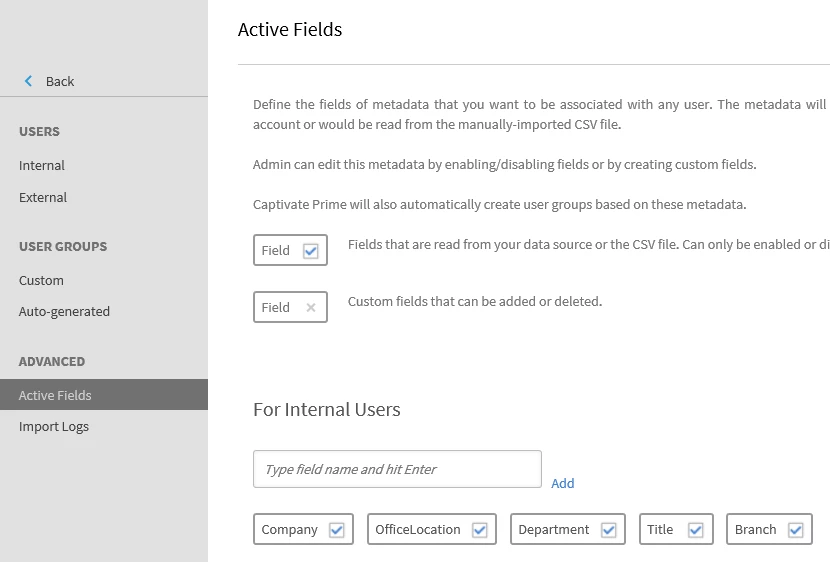Screen dimensions: 830x562
Task: Open the Import Logs page
Action: (54, 427)
